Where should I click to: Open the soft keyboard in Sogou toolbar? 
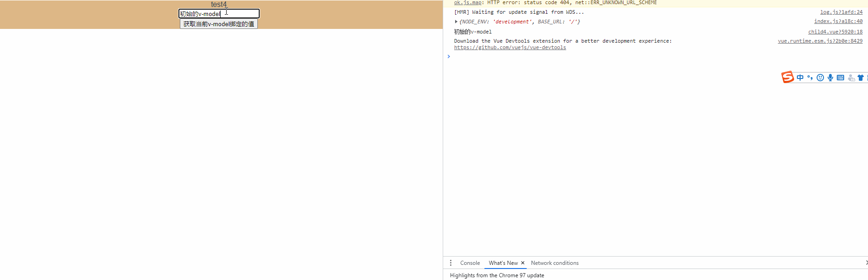[x=840, y=78]
